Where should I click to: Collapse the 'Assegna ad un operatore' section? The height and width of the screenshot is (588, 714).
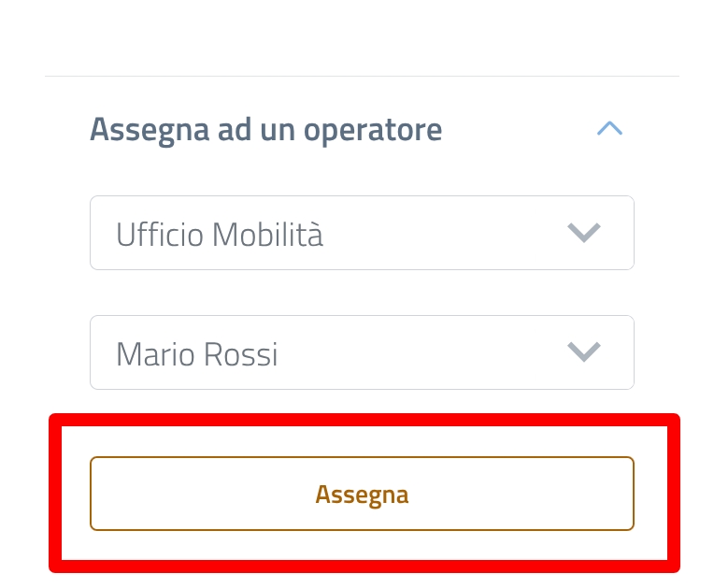[609, 129]
